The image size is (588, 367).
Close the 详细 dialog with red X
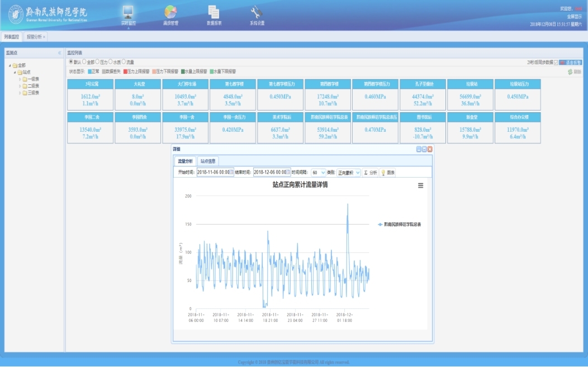click(430, 149)
